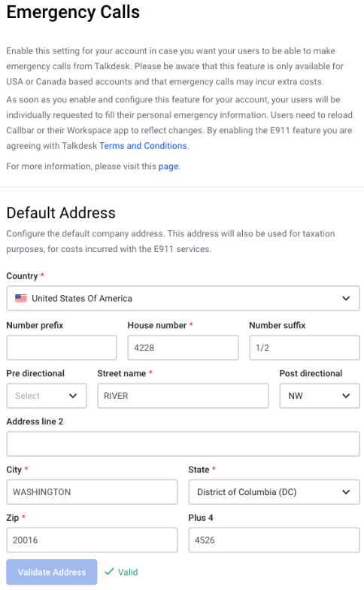Select the Number suffix field with 1/2
The image size is (364, 590).
(x=305, y=348)
